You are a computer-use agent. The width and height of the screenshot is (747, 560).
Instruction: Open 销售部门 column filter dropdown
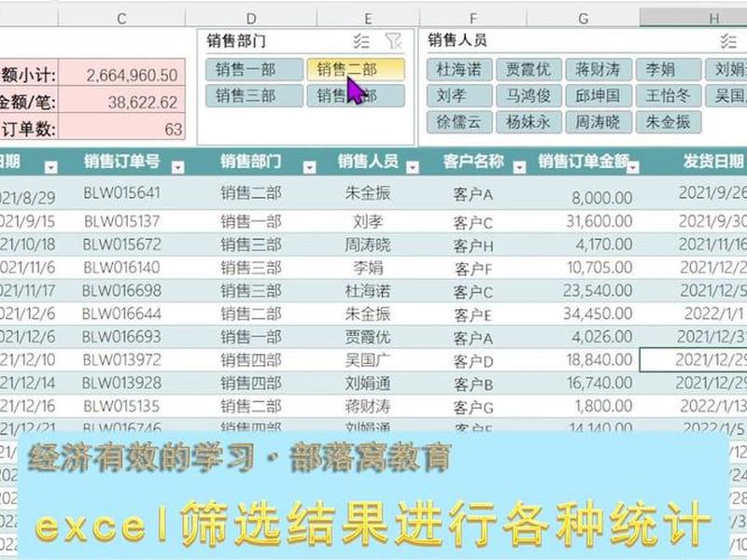tap(310, 167)
